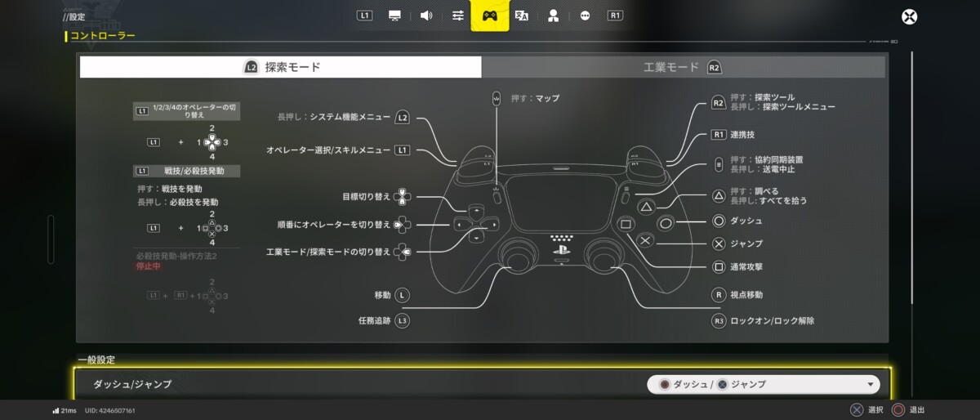Select the controller gamepad settings icon
This screenshot has width=980, height=420.
pyautogui.click(x=489, y=16)
